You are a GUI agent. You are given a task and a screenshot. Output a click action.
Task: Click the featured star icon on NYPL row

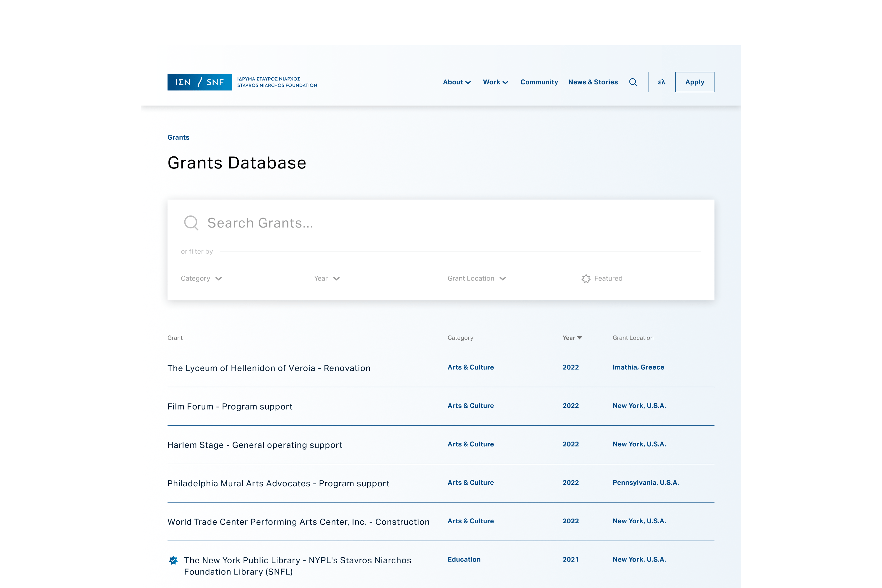pyautogui.click(x=173, y=560)
